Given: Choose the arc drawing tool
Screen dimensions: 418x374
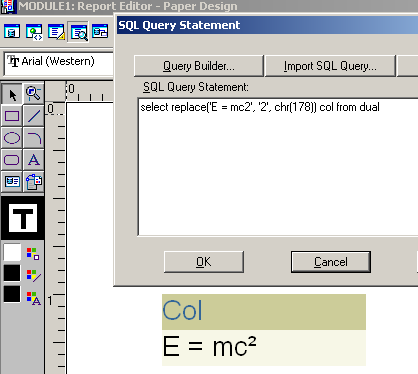Looking at the screenshot, I should coord(33,138).
